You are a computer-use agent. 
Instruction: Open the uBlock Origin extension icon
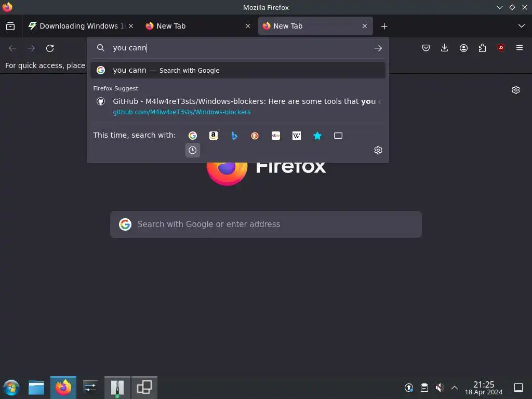(x=501, y=48)
